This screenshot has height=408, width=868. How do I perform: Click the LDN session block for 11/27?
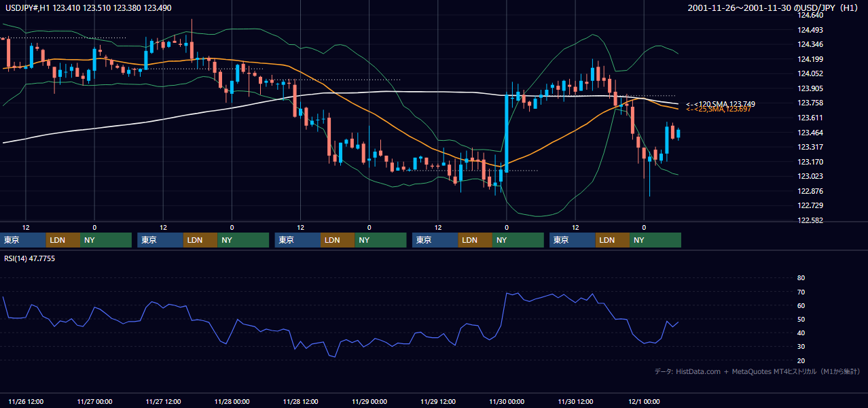200,240
